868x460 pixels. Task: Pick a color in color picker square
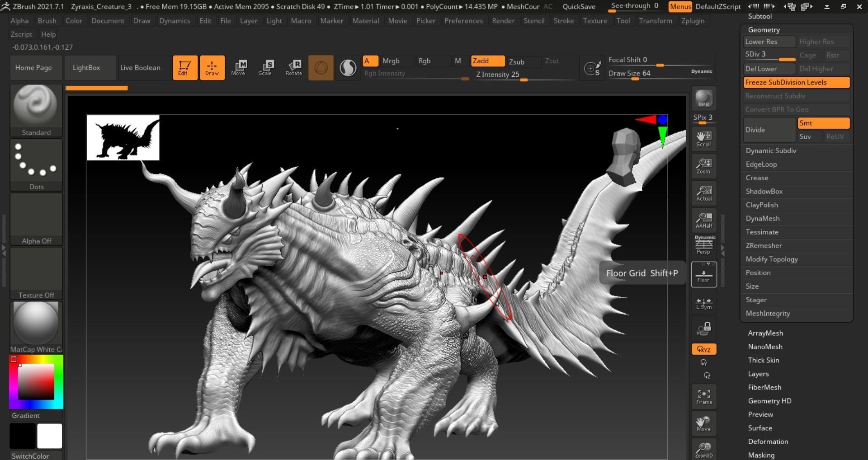[x=36, y=382]
